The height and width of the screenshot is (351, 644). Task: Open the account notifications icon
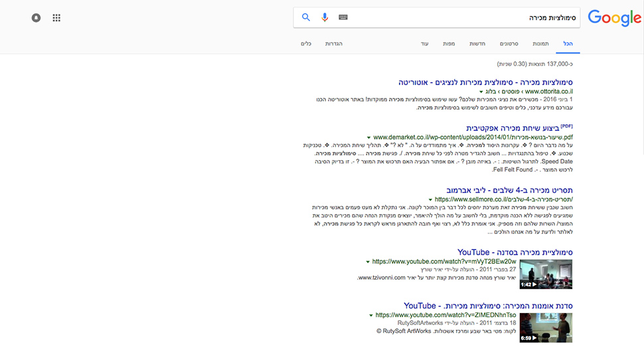click(x=36, y=18)
